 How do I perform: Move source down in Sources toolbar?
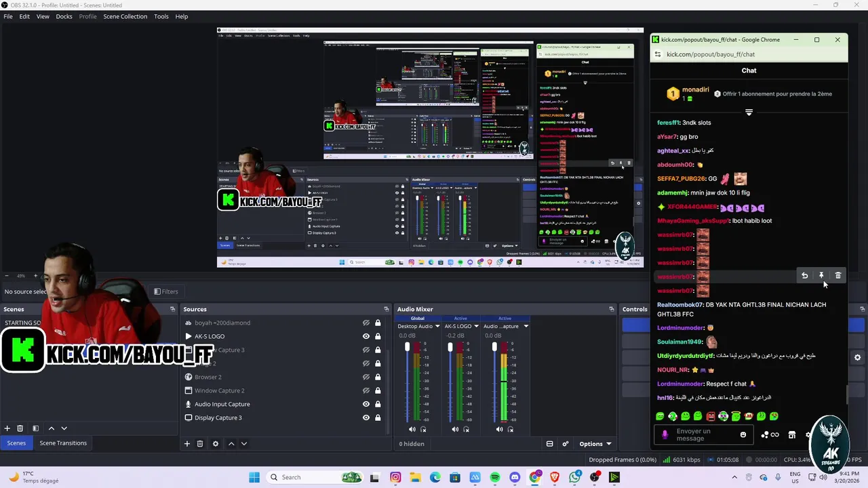(244, 444)
